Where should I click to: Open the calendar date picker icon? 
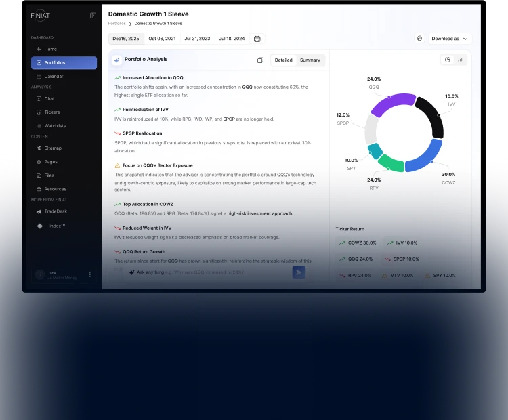(x=257, y=39)
